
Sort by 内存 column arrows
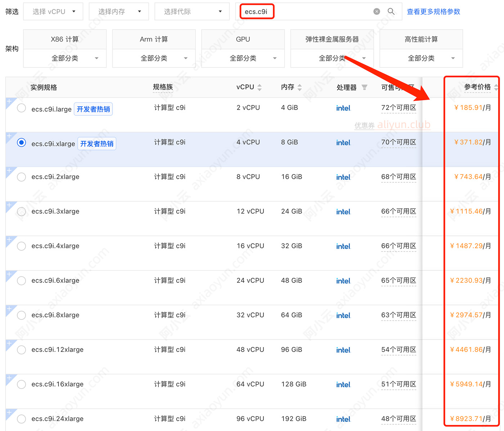300,87
